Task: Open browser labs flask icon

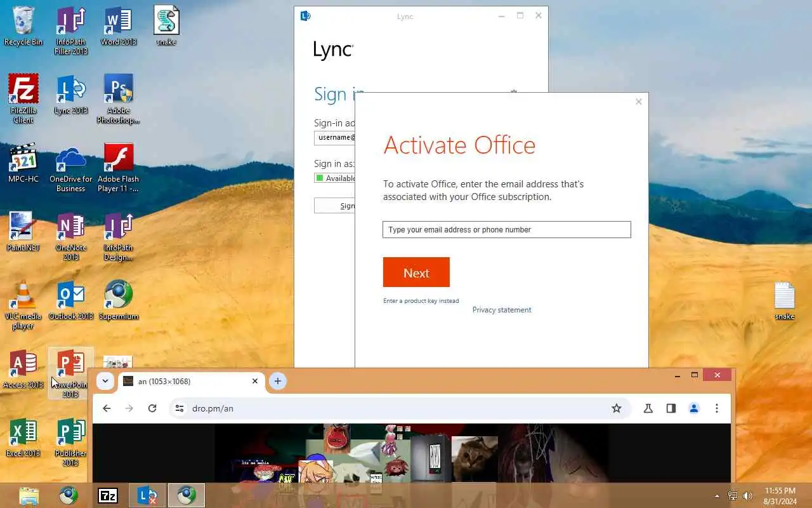Action: 648,408
